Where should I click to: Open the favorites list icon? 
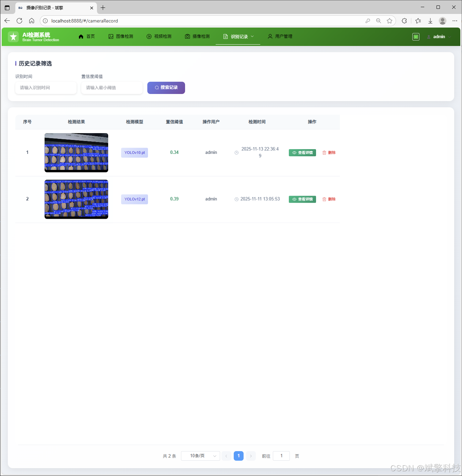coord(418,21)
